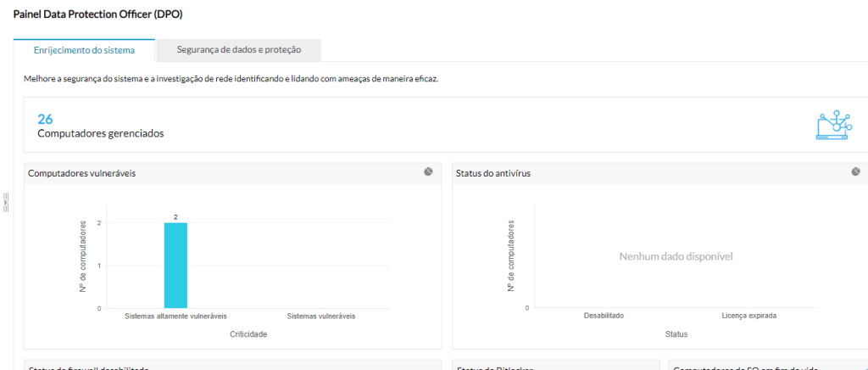The image size is (868, 370).
Task: Click the Painel Data Protection Officer heading
Action: (97, 14)
